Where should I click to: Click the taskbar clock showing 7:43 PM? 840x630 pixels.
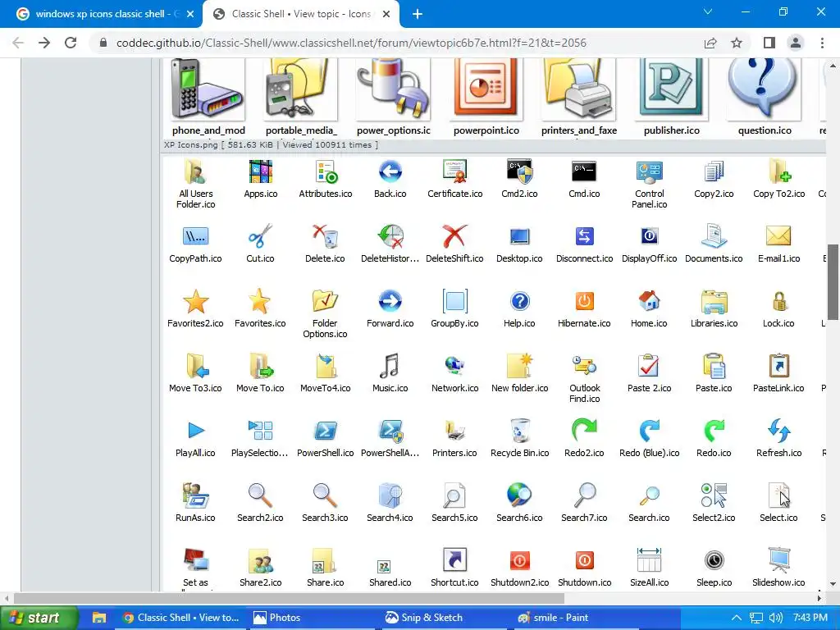(x=810, y=618)
